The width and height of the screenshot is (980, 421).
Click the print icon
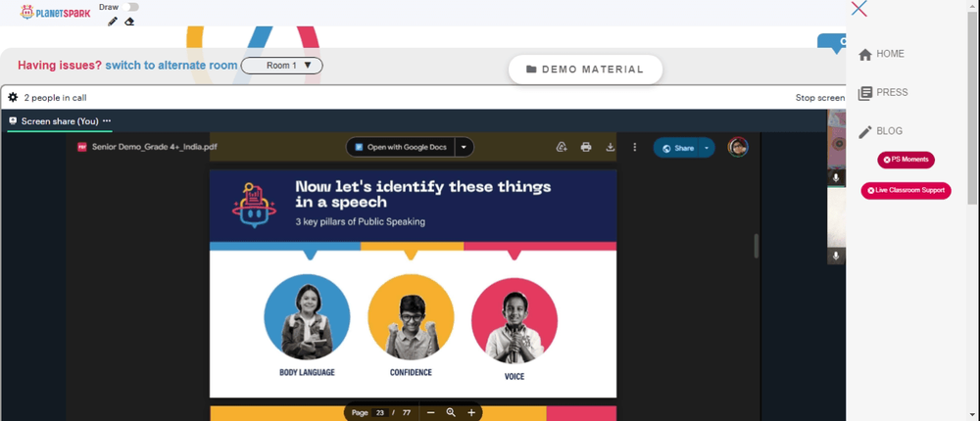pyautogui.click(x=586, y=148)
